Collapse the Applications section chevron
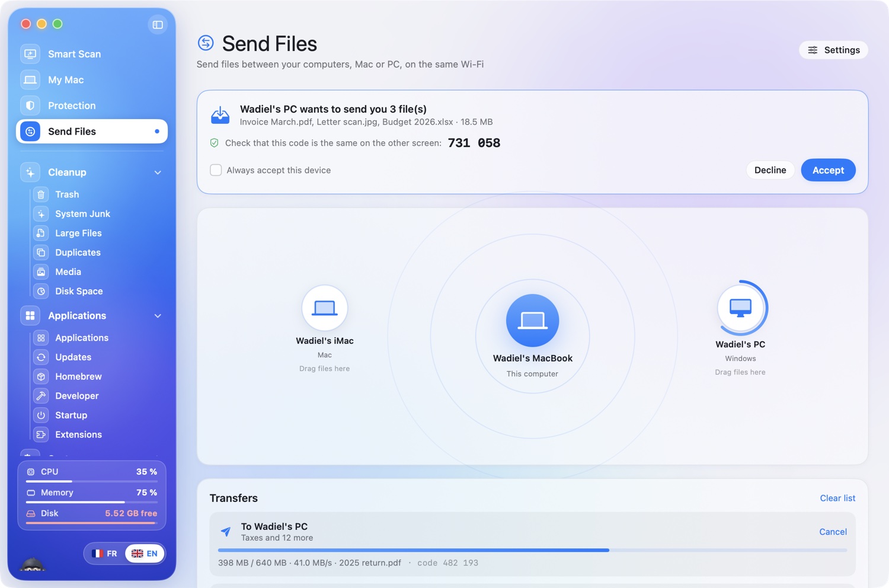Image resolution: width=889 pixels, height=588 pixels. (x=158, y=316)
